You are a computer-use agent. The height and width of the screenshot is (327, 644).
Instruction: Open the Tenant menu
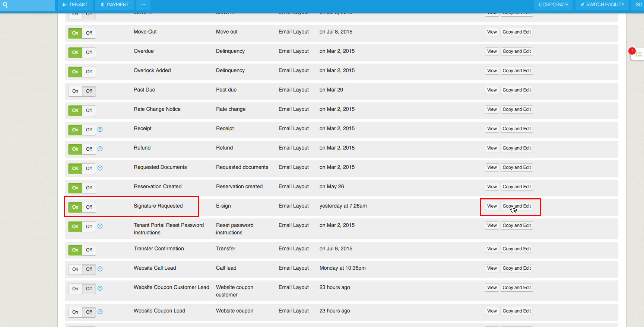75,5
